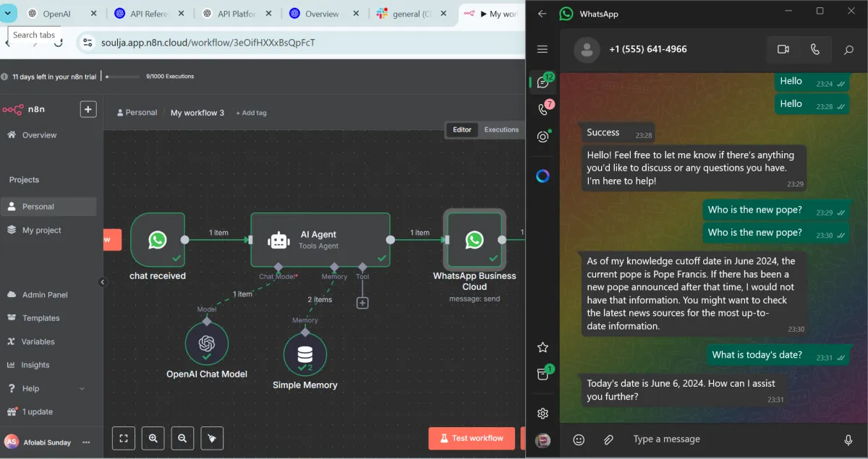868x459 pixels.
Task: Open the Search tabs dropdown in browser
Action: (7, 14)
